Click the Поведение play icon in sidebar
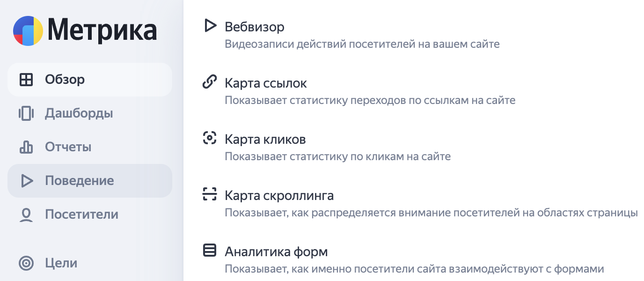 point(27,181)
